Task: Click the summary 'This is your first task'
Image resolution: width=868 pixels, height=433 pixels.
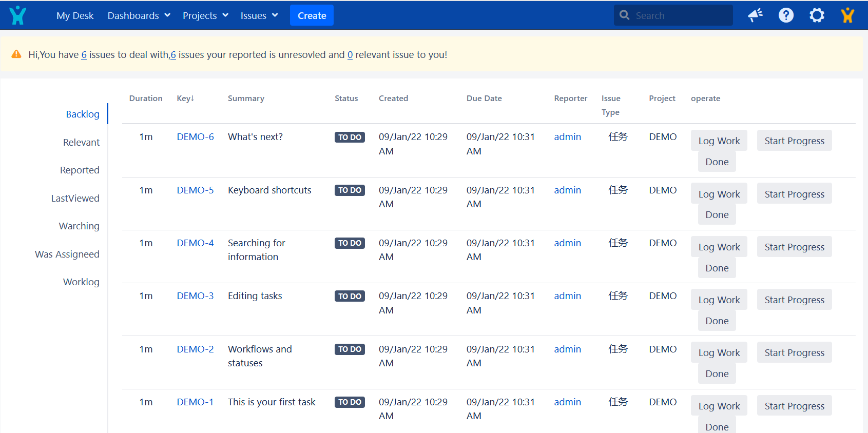Action: pos(272,402)
